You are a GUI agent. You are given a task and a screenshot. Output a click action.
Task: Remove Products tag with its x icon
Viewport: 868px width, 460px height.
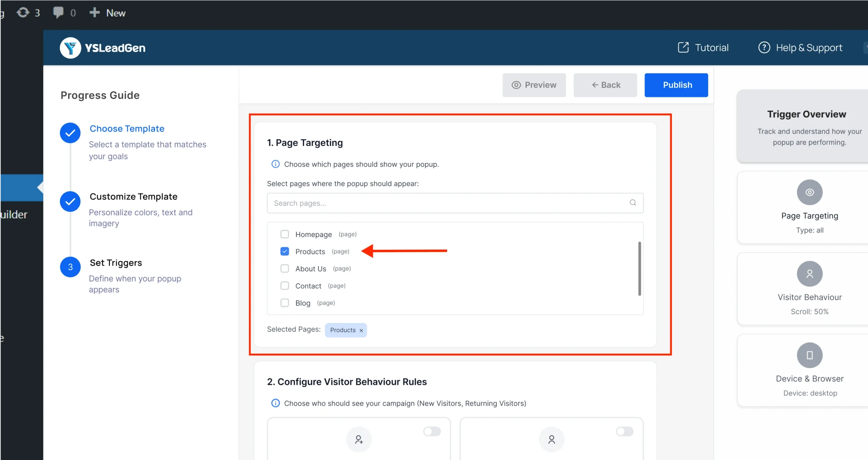pyautogui.click(x=361, y=330)
